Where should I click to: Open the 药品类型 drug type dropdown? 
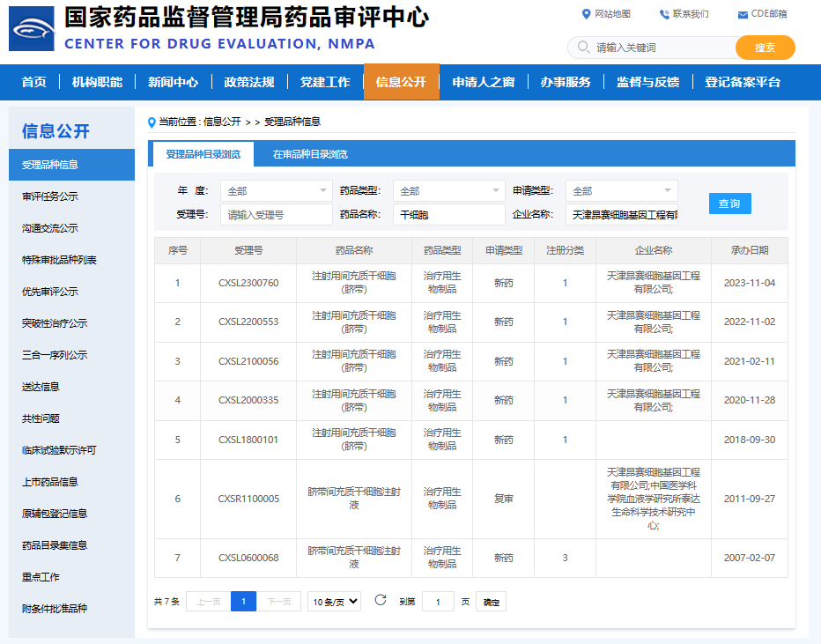click(448, 191)
